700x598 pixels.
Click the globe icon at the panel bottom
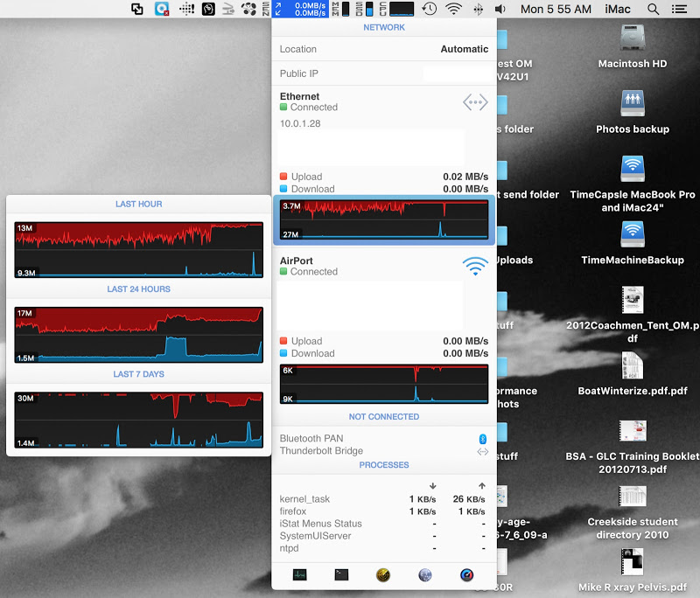pyautogui.click(x=424, y=575)
